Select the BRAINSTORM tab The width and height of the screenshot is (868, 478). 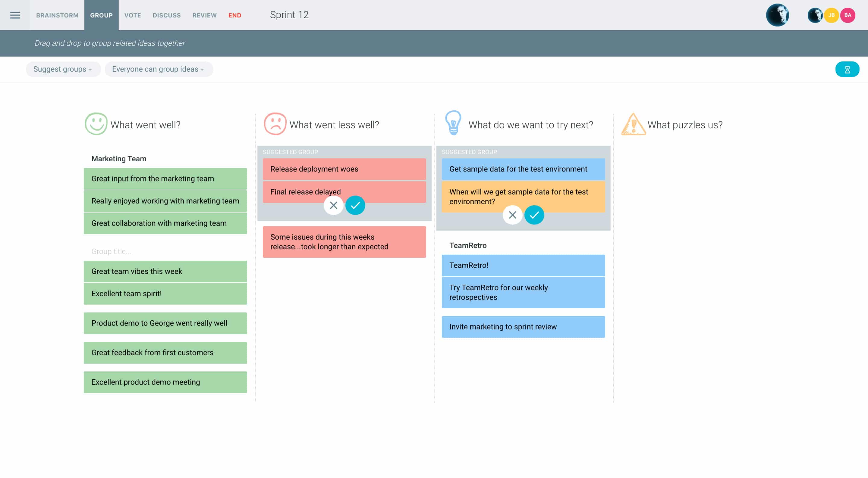(57, 15)
